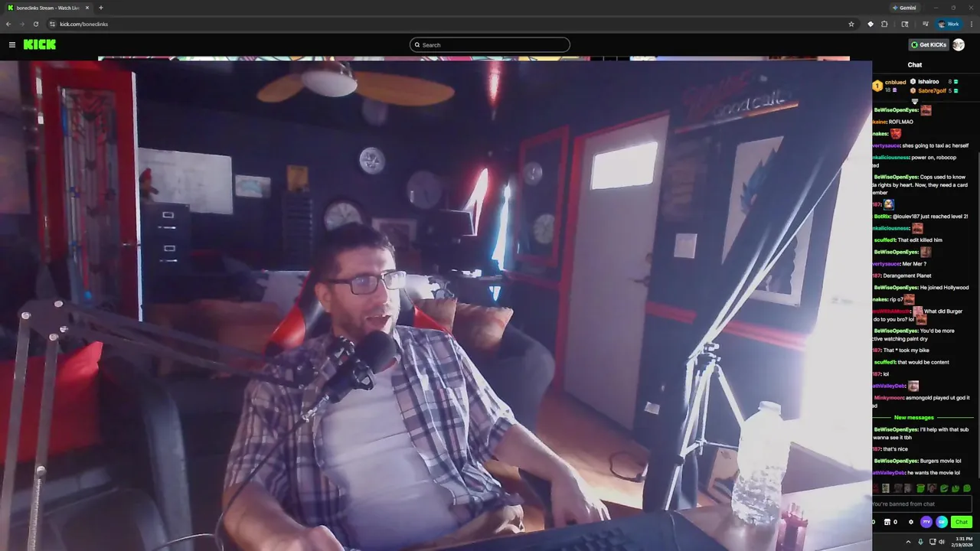Bookmark this page with the star icon

851,24
